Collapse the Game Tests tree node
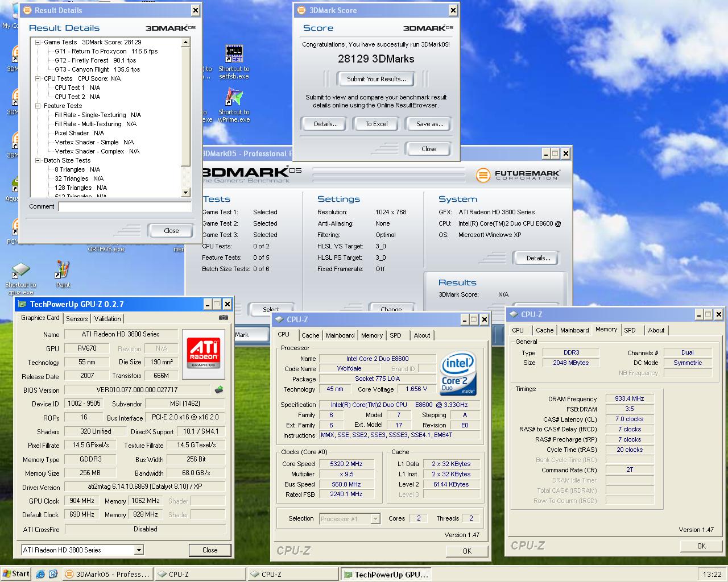This screenshot has height=582, width=728. pyautogui.click(x=38, y=42)
